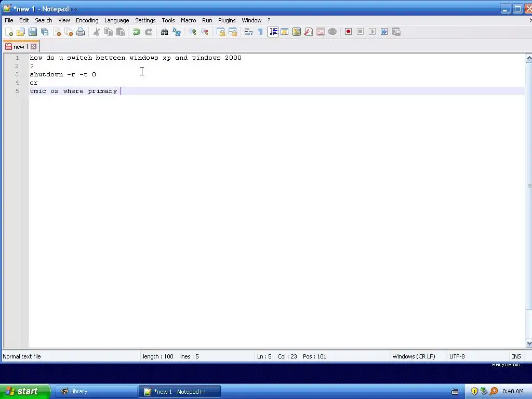Cut selection with the scissors icon
This screenshot has height=399, width=532.
(97, 32)
